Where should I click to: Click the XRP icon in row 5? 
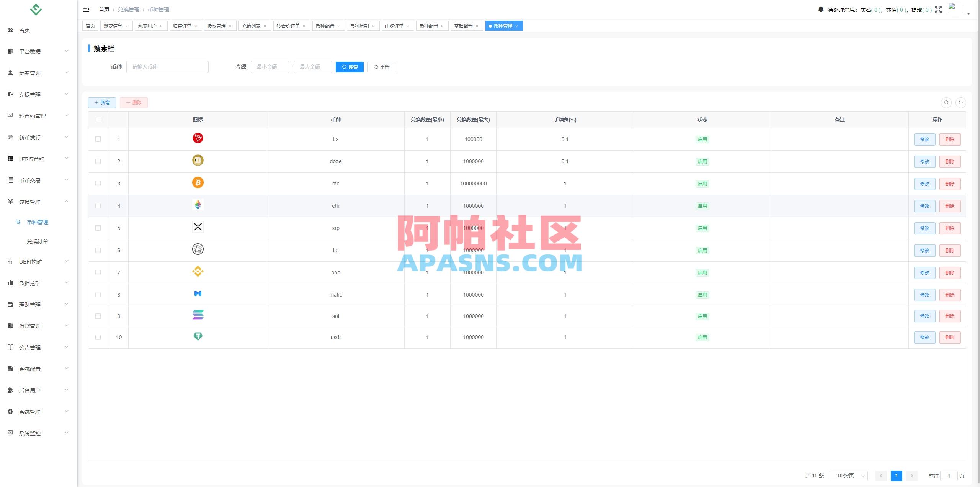[x=198, y=227]
